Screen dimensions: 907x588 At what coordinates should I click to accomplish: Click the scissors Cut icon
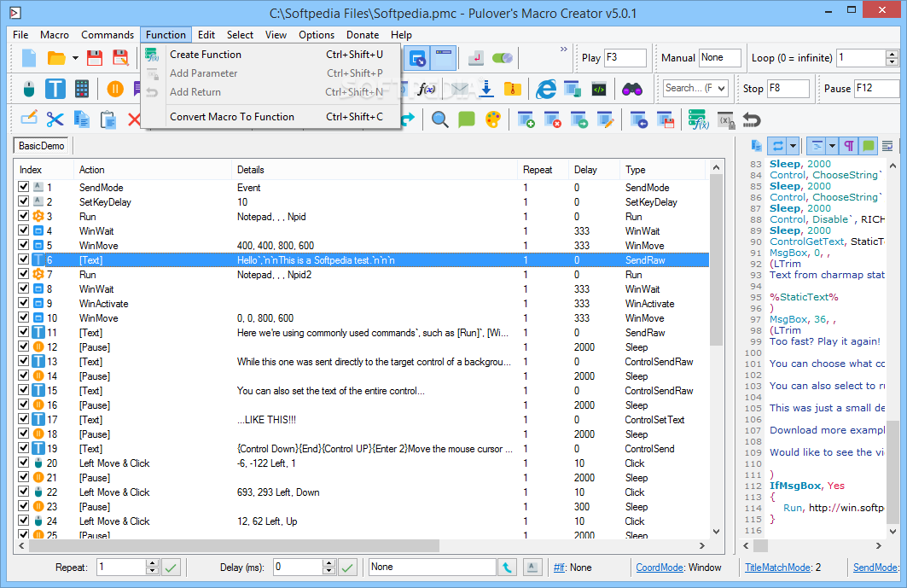tap(55, 119)
